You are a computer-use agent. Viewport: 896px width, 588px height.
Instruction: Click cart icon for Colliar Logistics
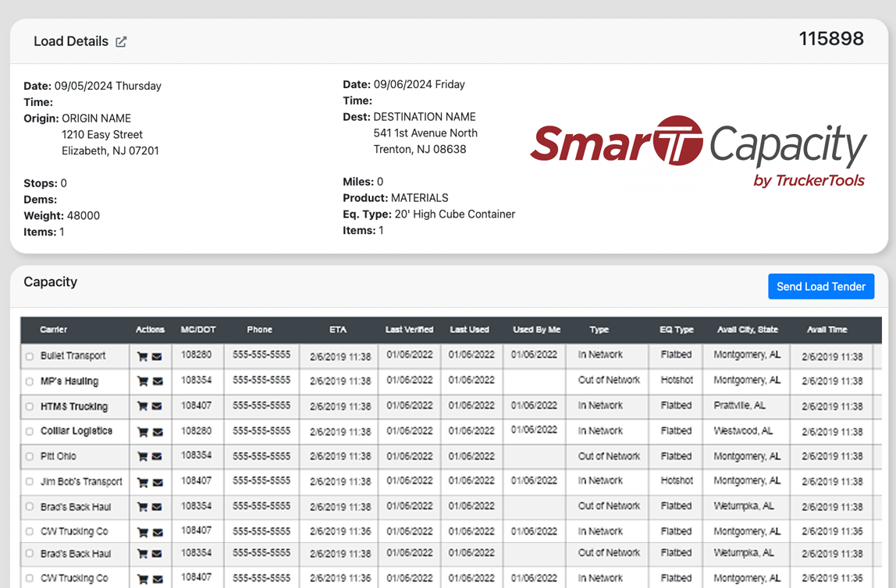143,432
